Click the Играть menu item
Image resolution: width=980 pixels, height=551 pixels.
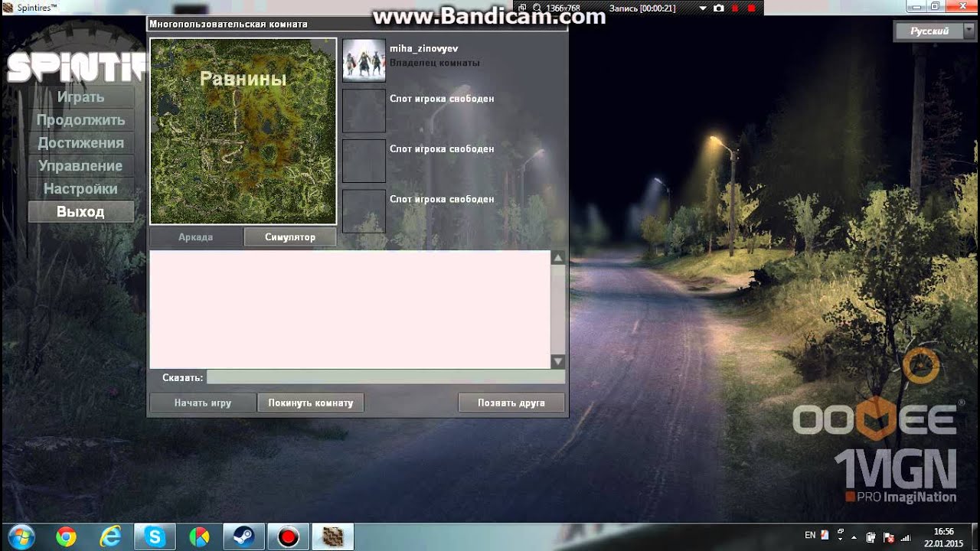tap(80, 97)
